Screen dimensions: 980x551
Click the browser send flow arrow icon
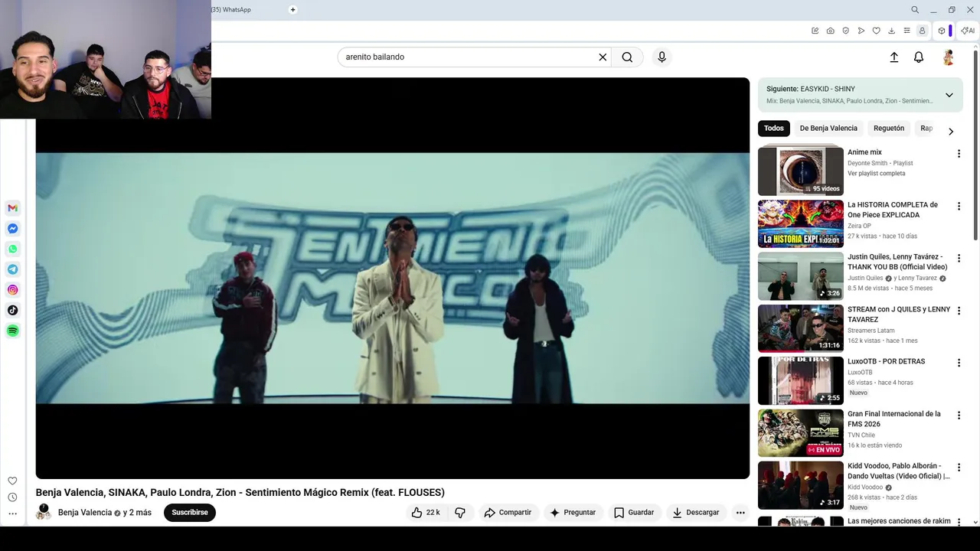pyautogui.click(x=861, y=31)
